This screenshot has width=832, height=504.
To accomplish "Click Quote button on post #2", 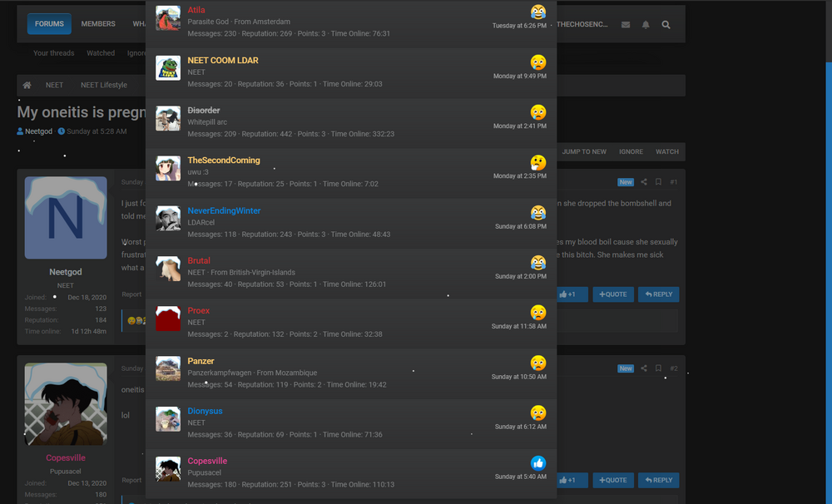I will [x=613, y=480].
